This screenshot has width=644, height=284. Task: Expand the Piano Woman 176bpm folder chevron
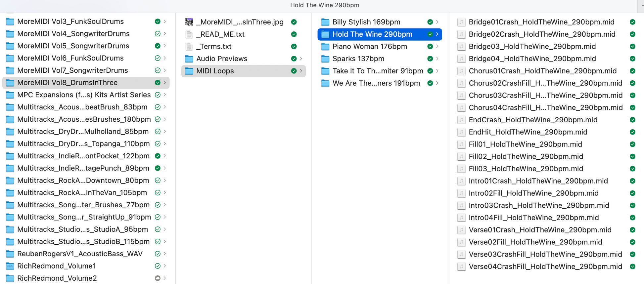click(437, 46)
